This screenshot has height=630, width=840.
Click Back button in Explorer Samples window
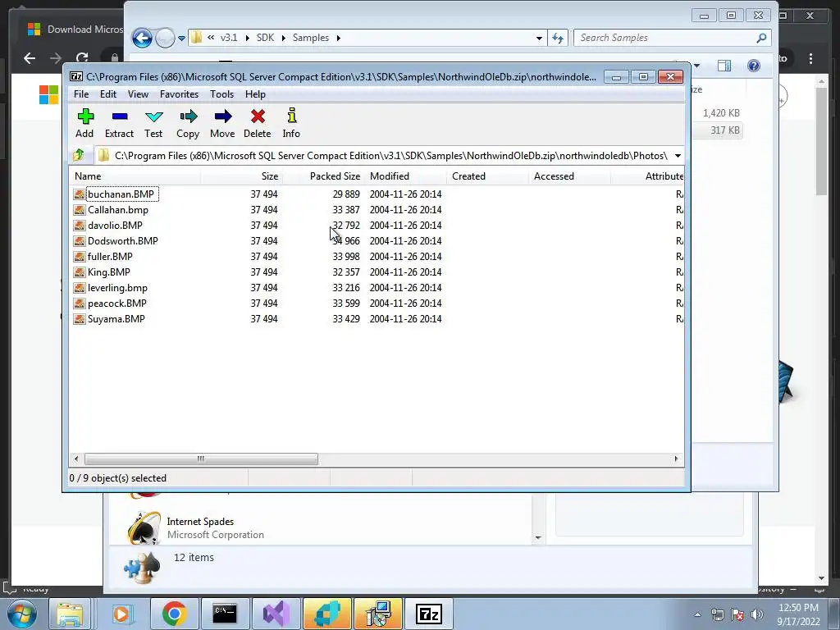pos(142,38)
